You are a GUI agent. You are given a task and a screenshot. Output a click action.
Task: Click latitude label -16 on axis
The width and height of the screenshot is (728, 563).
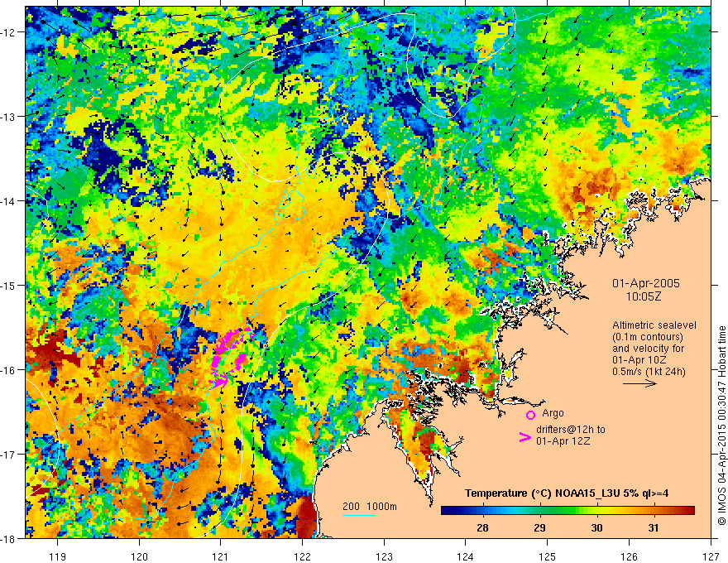click(x=9, y=370)
